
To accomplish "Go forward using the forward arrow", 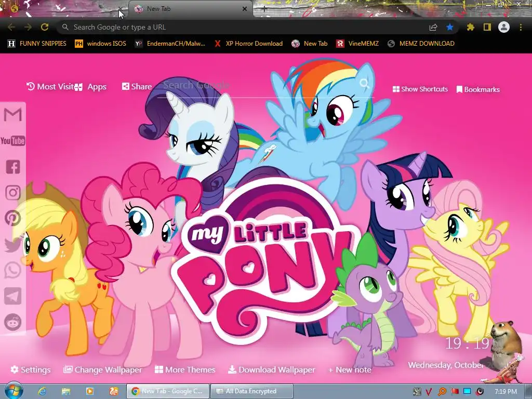I will pos(28,27).
